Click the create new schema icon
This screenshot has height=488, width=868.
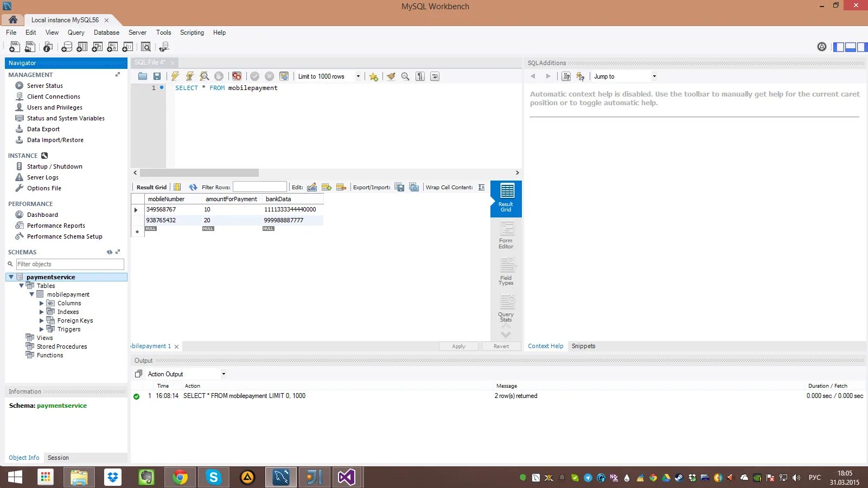[x=67, y=47]
